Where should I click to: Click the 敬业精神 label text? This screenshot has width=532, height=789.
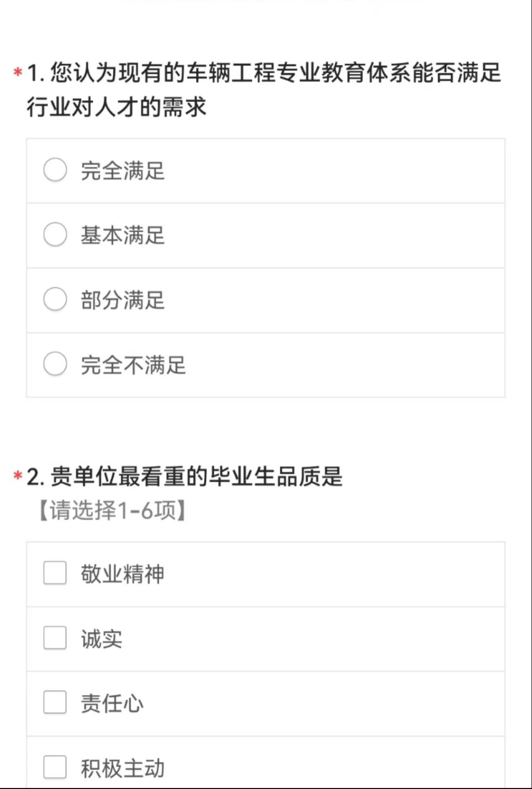123,574
